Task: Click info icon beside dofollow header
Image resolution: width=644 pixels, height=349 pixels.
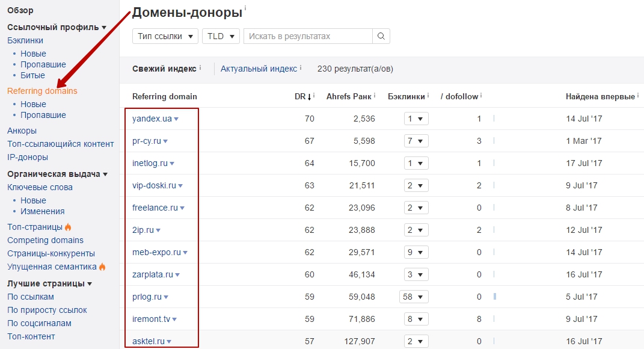Action: (481, 95)
